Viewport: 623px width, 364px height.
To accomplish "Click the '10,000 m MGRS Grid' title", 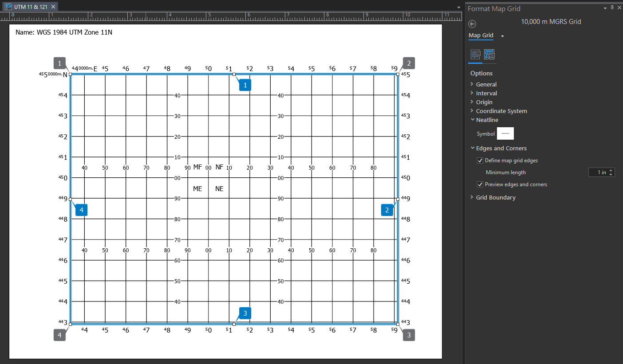I will [x=551, y=22].
